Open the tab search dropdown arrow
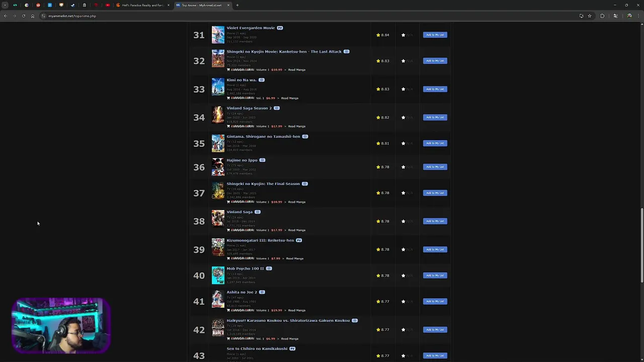 coord(5,5)
